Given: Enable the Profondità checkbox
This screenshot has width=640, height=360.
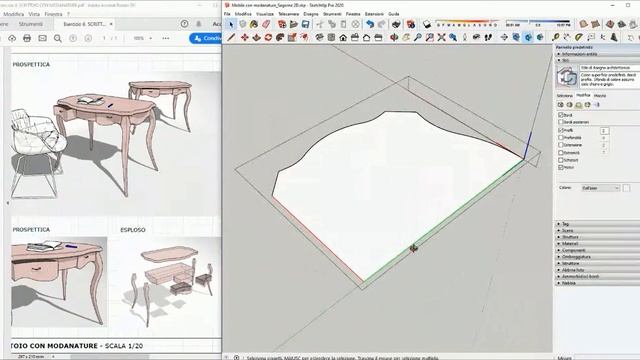Looking at the screenshot, I should click(560, 138).
